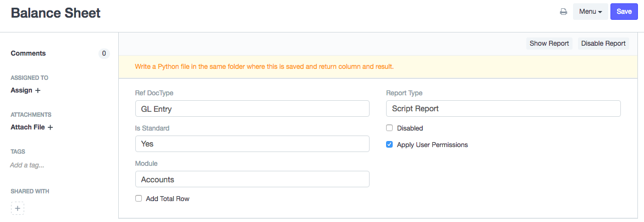Click the Show Report button
Screen dimensions: 644x222
pyautogui.click(x=549, y=44)
